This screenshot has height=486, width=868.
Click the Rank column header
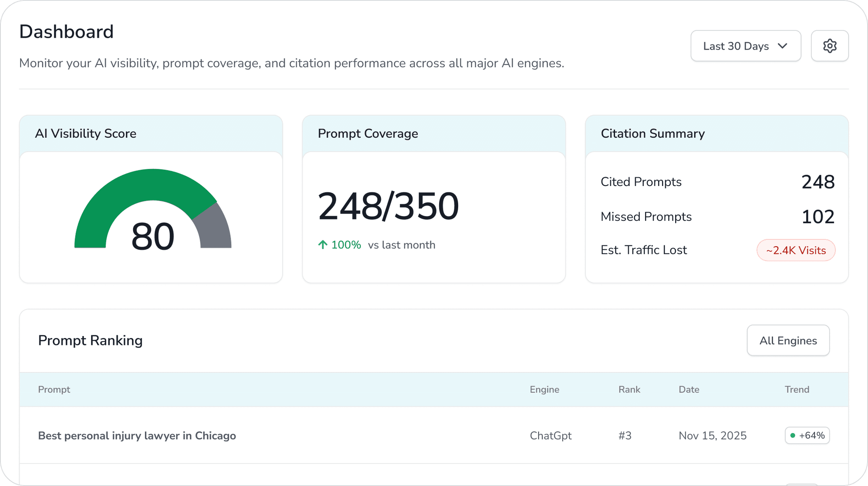629,389
